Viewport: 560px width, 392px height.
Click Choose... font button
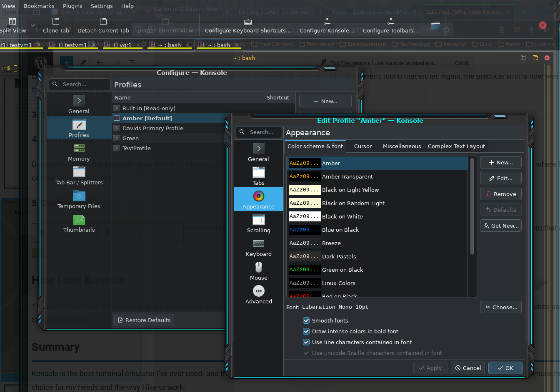pos(501,308)
